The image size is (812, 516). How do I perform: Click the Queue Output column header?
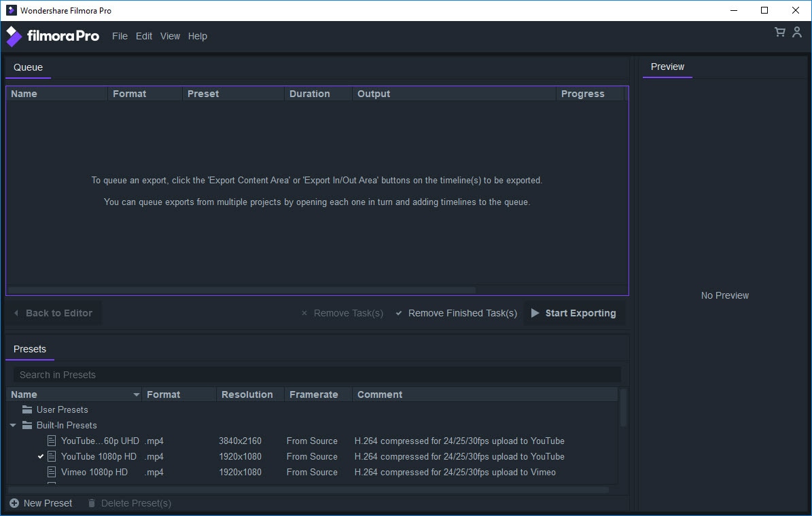(x=454, y=94)
